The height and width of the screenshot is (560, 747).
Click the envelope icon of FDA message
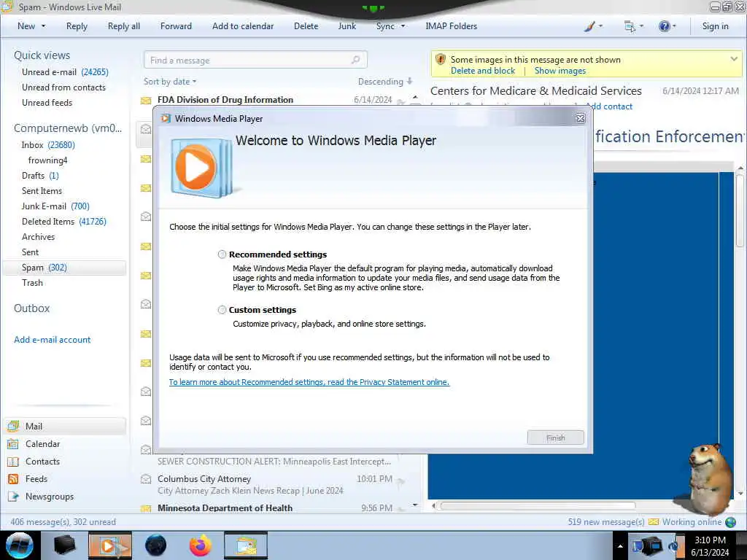click(146, 101)
